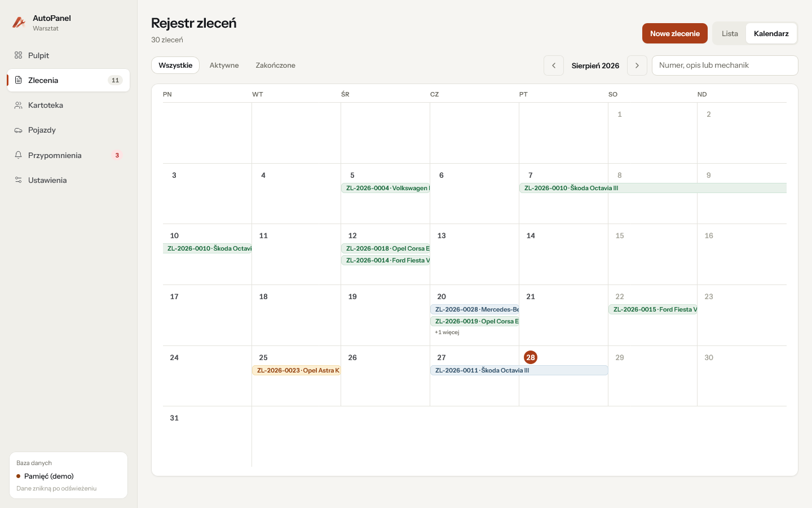The width and height of the screenshot is (812, 508).
Task: Click the Przypomnienia bell icon
Action: [x=18, y=155]
